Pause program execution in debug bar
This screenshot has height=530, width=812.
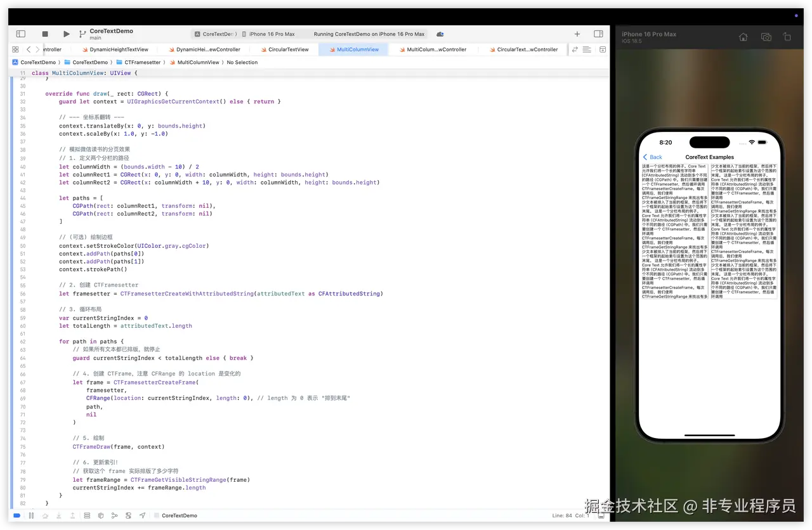[30, 515]
